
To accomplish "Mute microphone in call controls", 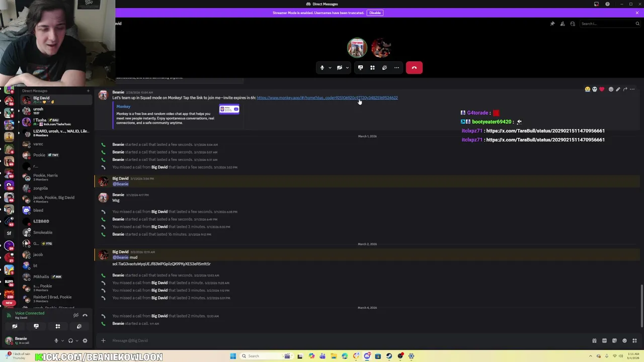I will (322, 67).
